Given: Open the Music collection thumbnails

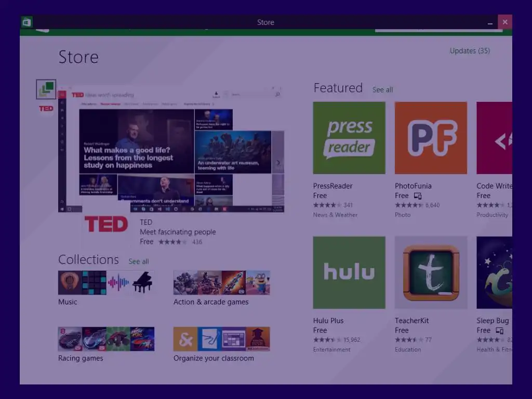Looking at the screenshot, I should point(106,283).
